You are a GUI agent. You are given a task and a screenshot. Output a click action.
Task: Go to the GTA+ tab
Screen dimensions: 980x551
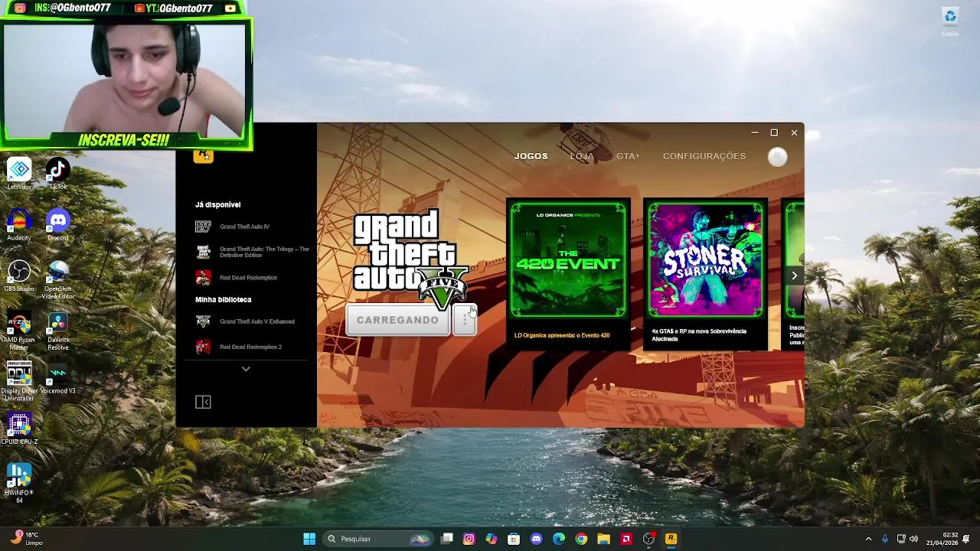tap(628, 156)
